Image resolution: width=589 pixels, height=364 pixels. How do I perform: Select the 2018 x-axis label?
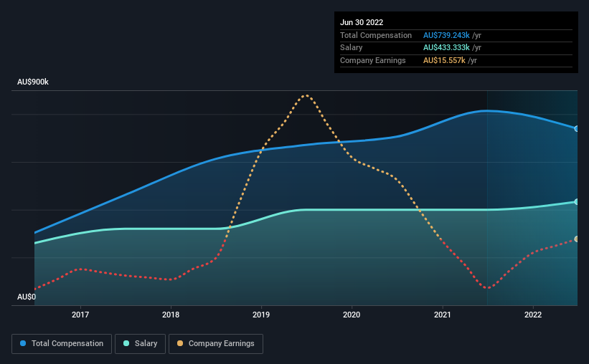pyautogui.click(x=171, y=315)
